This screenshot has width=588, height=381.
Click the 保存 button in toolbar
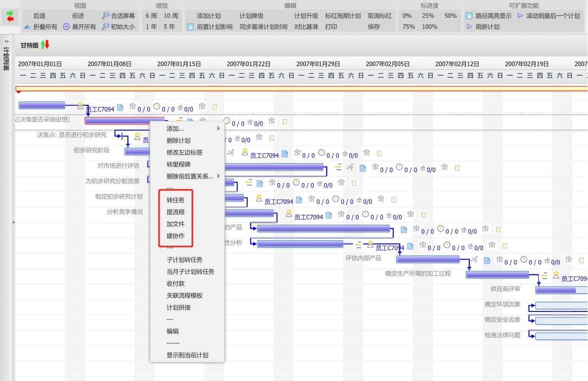(x=374, y=27)
